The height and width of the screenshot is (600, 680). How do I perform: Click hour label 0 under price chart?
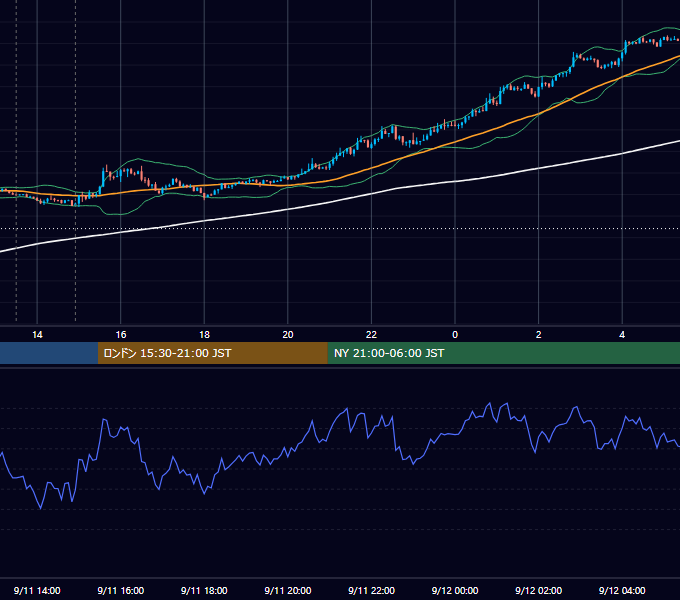[455, 335]
